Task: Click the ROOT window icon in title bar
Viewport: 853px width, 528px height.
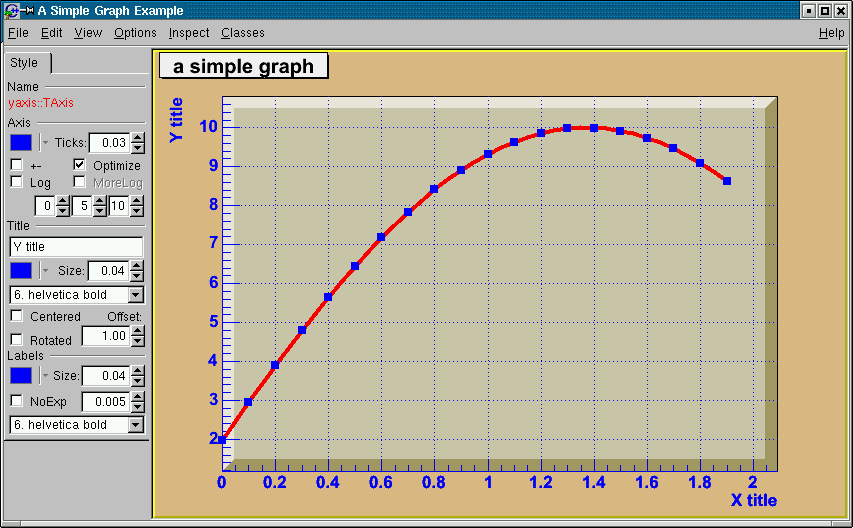Action: click(x=10, y=11)
